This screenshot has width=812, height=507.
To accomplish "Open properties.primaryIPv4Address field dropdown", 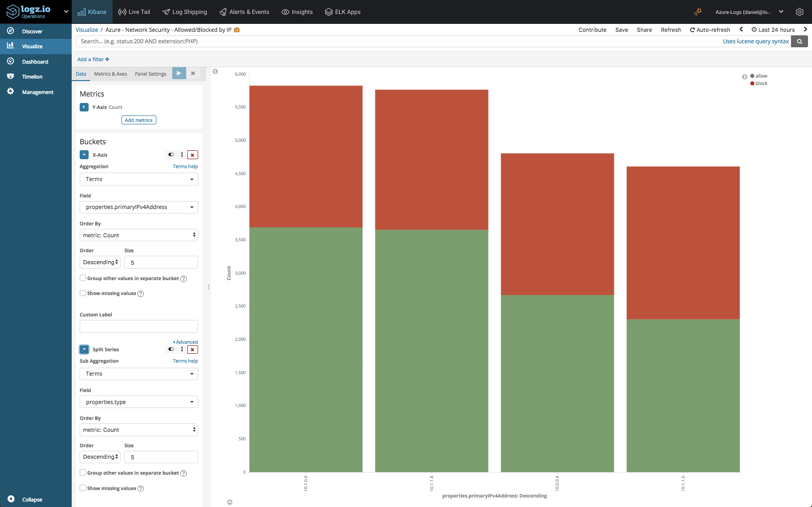I will click(x=139, y=207).
